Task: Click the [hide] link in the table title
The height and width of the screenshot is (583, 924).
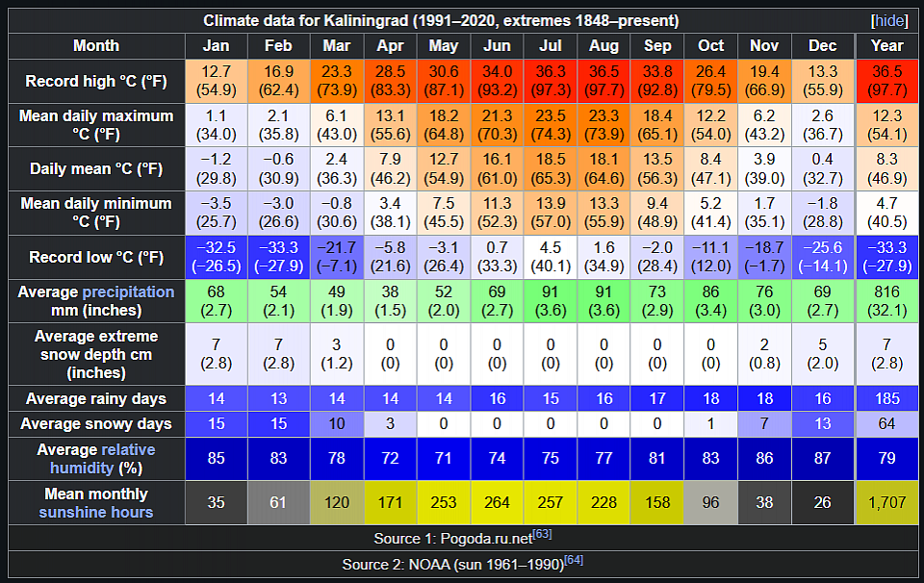Action: point(889,20)
